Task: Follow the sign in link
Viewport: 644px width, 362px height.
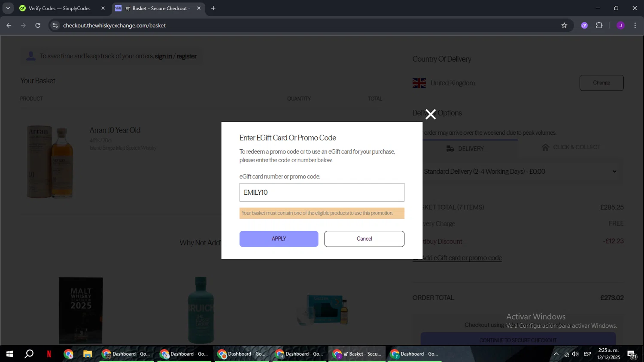Action: 163,56
